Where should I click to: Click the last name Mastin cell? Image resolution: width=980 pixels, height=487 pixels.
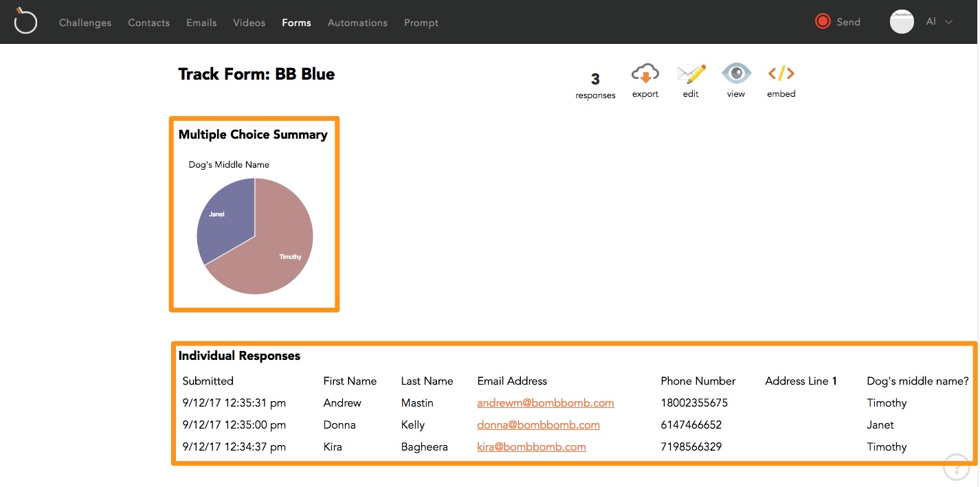tap(417, 403)
